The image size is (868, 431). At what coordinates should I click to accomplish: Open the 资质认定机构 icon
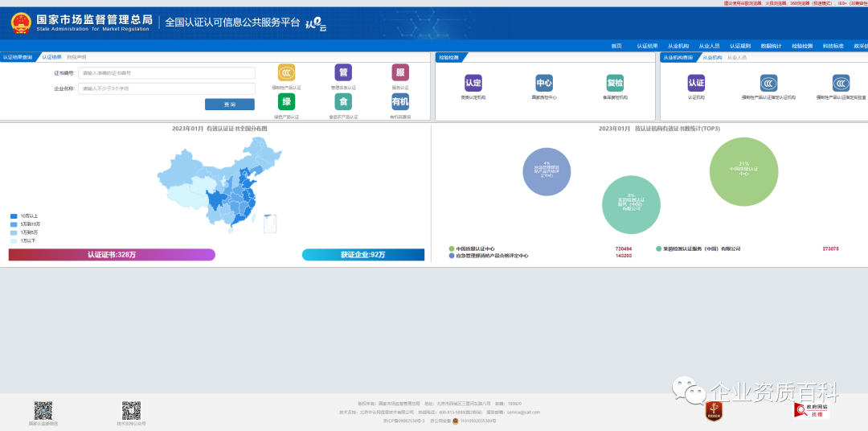pyautogui.click(x=473, y=83)
